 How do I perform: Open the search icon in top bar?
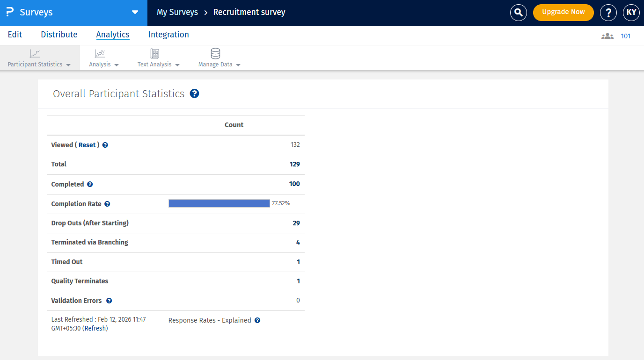518,13
